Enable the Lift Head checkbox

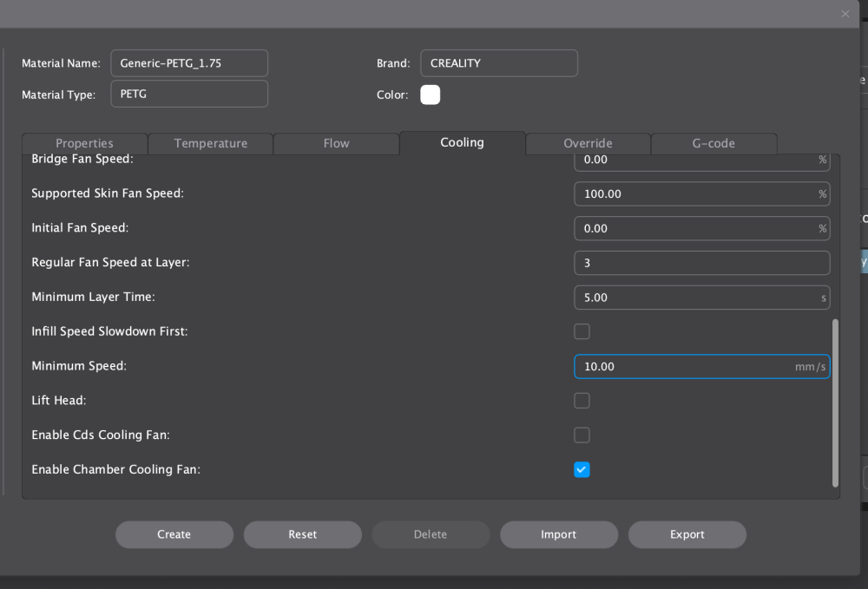582,401
